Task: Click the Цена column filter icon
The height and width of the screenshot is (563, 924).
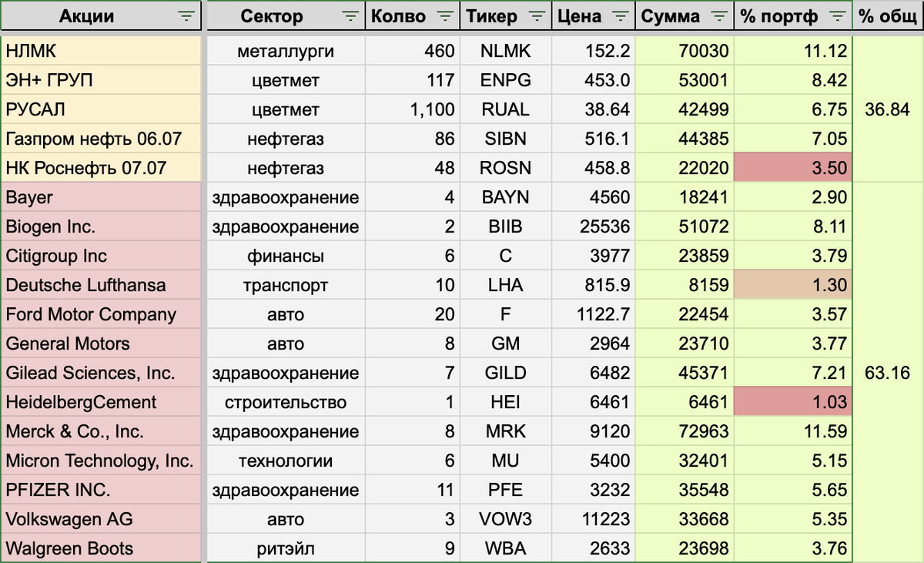Action: click(x=620, y=15)
